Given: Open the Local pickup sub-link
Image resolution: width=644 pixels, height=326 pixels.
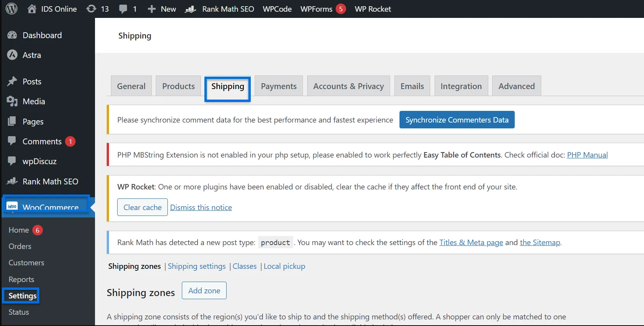Looking at the screenshot, I should pyautogui.click(x=284, y=266).
